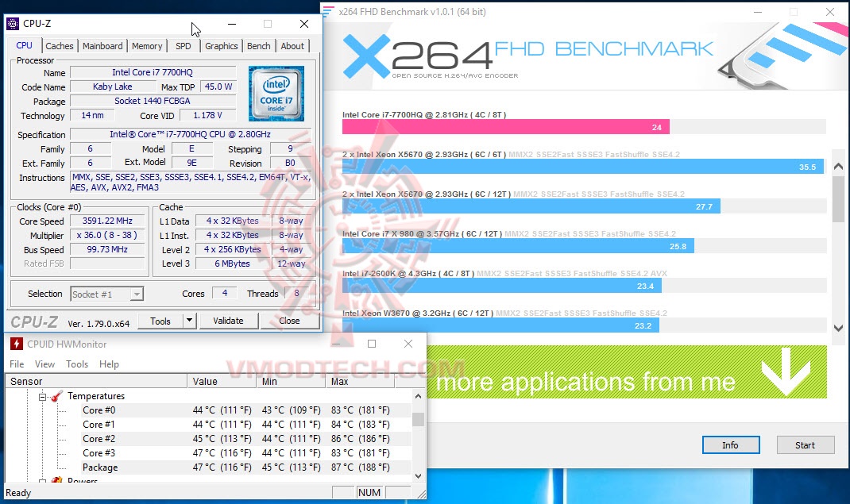The height and width of the screenshot is (504, 850).
Task: Open the View menu in HWMonitor
Action: [x=44, y=364]
